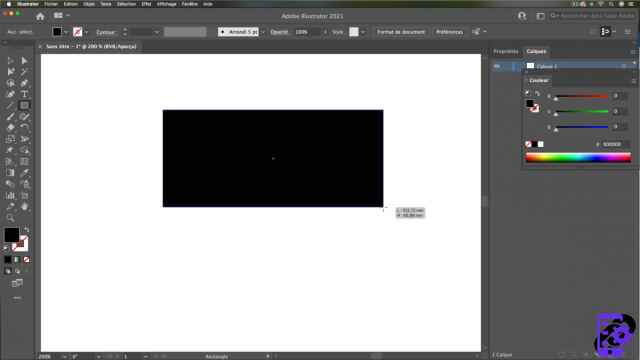The image size is (640, 360).
Task: Enable Draw Behind mode
Action: click(17, 271)
